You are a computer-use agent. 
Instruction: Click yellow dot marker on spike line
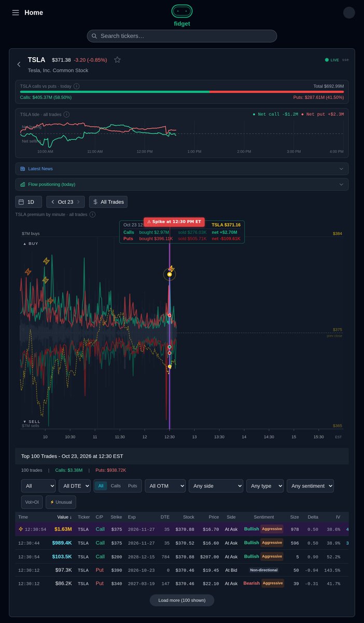tap(170, 274)
